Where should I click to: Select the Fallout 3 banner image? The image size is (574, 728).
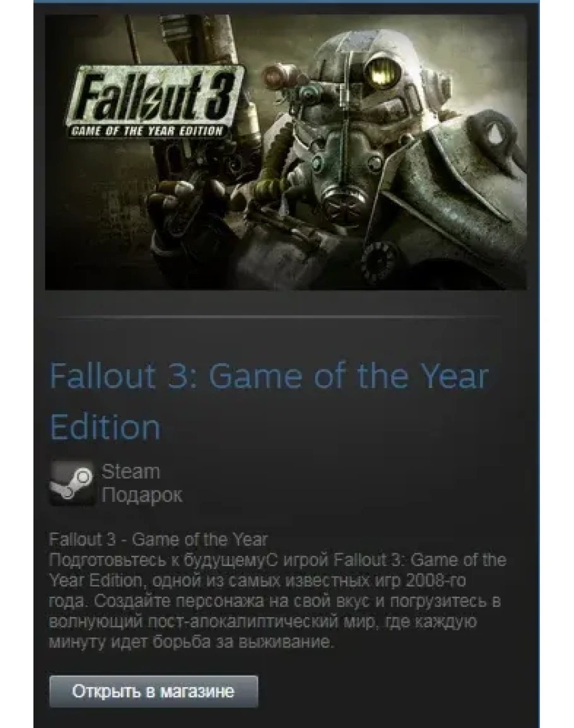point(286,153)
